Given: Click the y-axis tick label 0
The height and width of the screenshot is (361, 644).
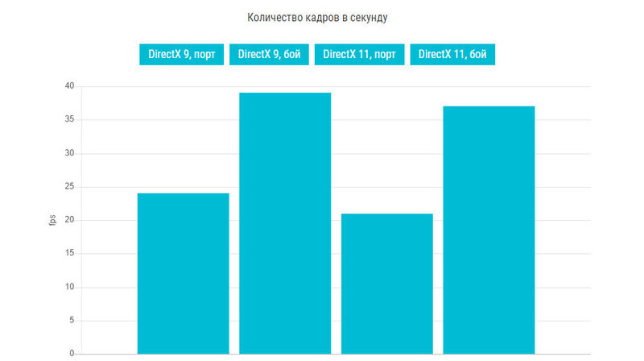Looking at the screenshot, I should pyautogui.click(x=72, y=353).
